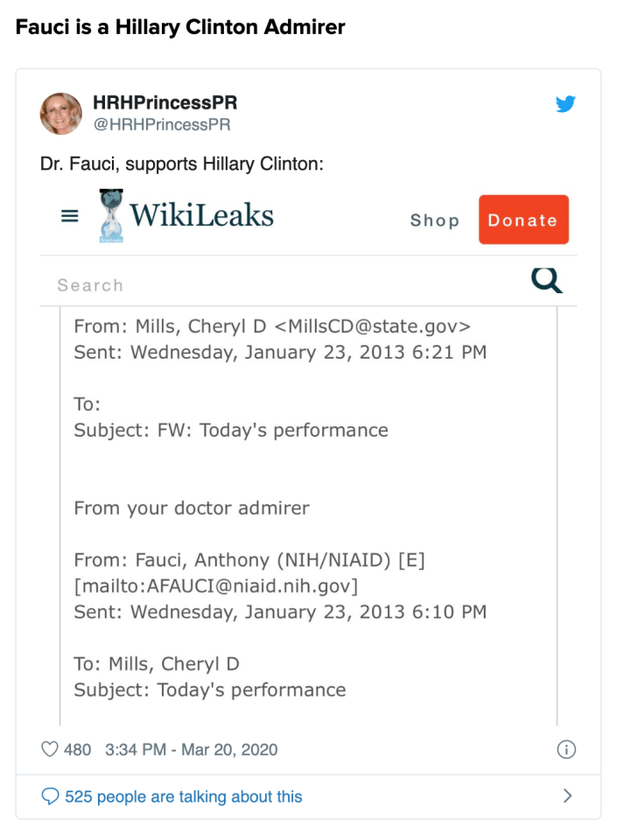Click the tweet text about Dr. Fauci
This screenshot has width=644, height=835.
click(x=182, y=164)
